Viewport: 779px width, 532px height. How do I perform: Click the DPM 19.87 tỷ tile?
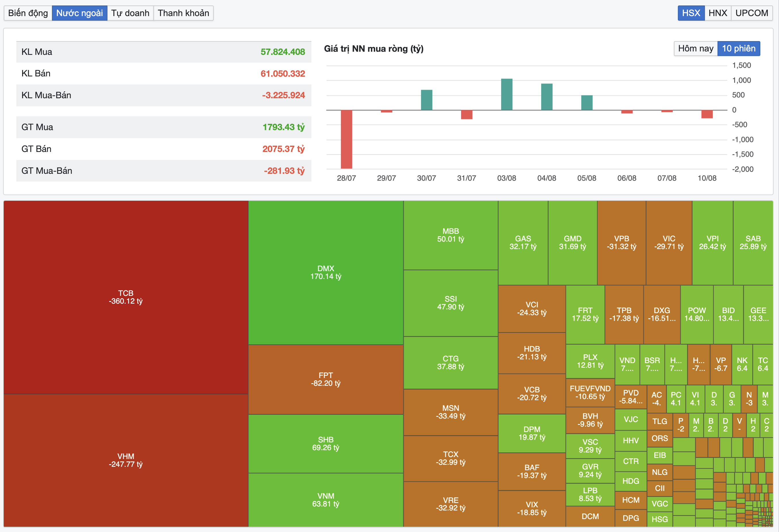tap(532, 433)
